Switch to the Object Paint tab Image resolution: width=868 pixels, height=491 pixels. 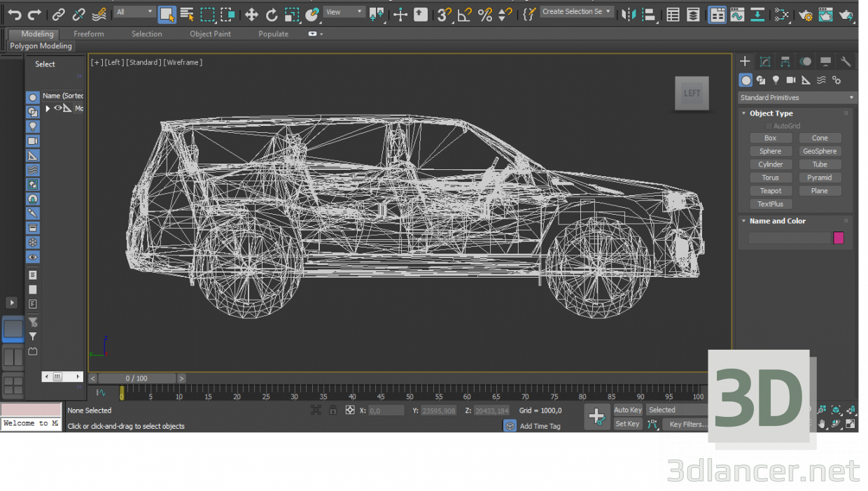(210, 34)
